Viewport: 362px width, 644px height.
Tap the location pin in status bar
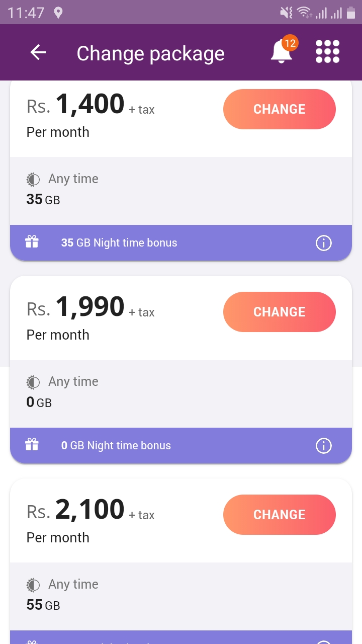[x=58, y=13]
